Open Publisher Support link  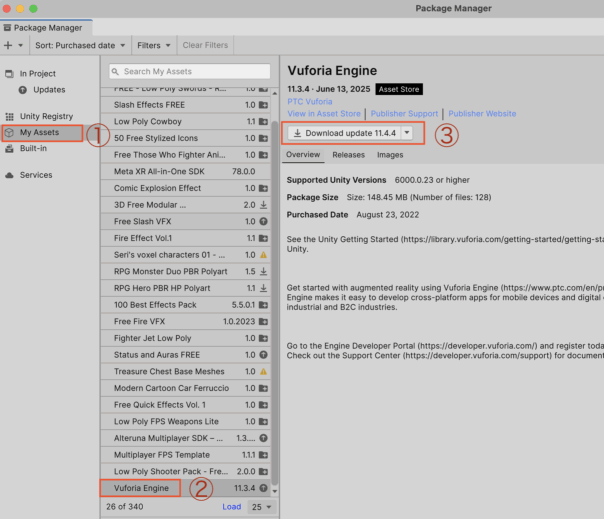(404, 114)
